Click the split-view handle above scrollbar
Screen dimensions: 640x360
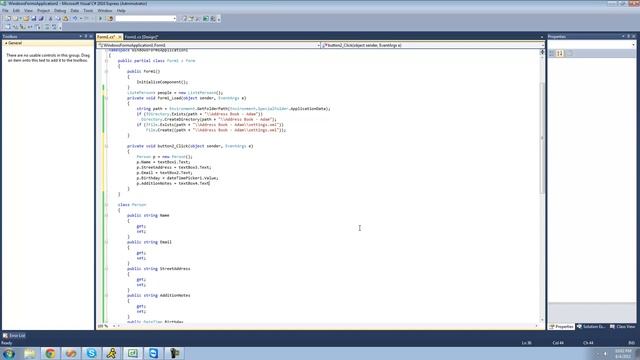pyautogui.click(x=542, y=51)
